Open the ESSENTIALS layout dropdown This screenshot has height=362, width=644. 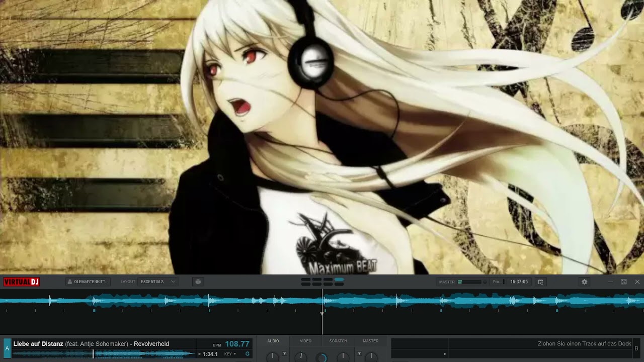click(x=158, y=282)
